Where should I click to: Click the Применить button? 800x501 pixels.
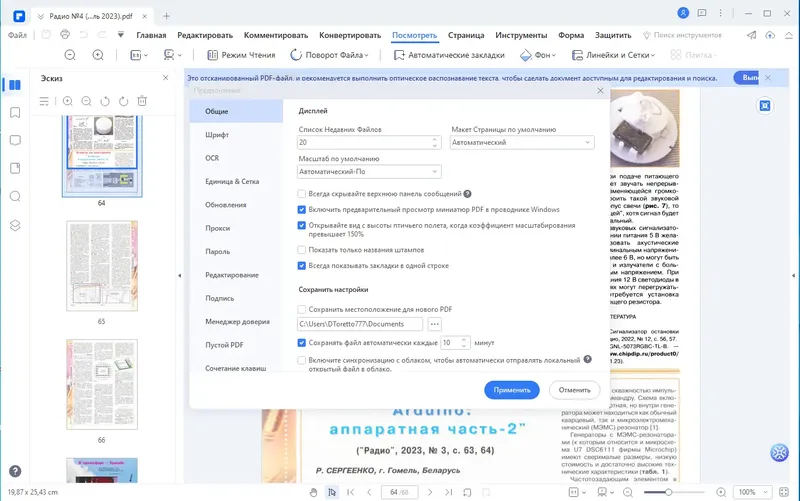(x=512, y=390)
